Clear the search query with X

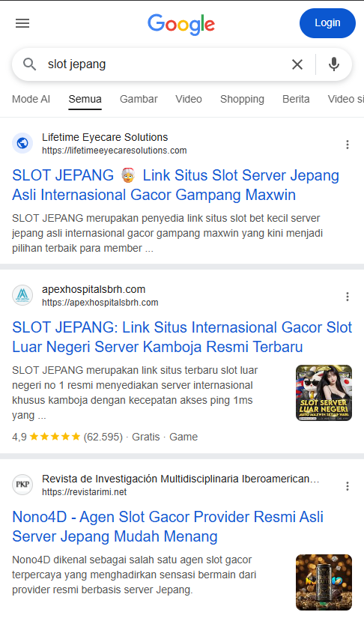tap(297, 64)
